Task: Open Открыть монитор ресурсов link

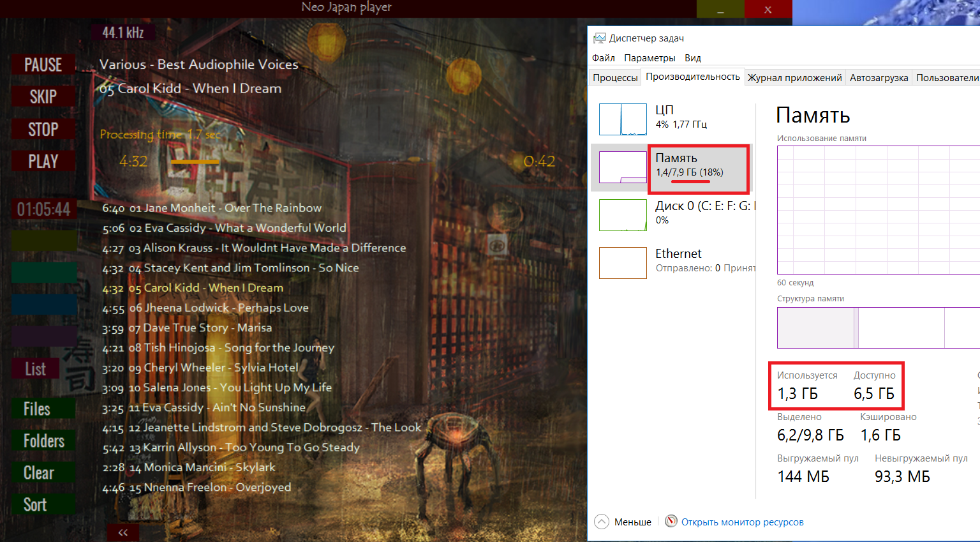Action: [x=743, y=522]
